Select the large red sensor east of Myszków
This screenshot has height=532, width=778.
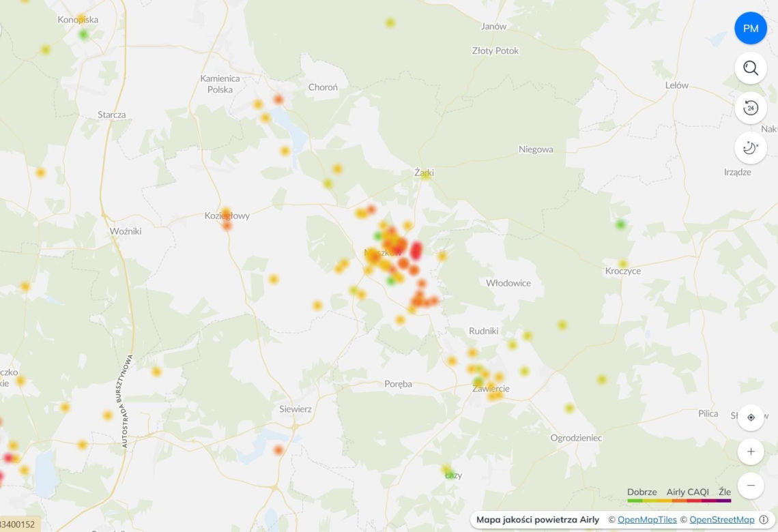coord(416,251)
